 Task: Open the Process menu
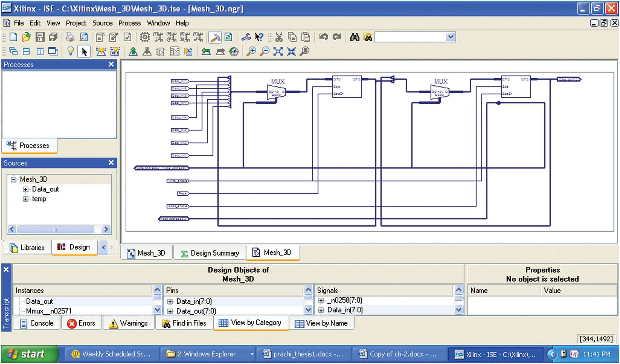(x=129, y=23)
